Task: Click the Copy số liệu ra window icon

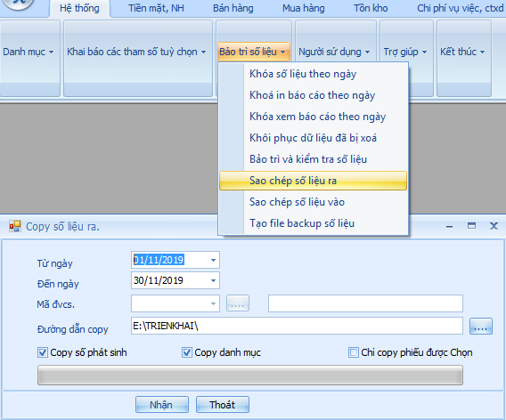Action: click(x=15, y=226)
